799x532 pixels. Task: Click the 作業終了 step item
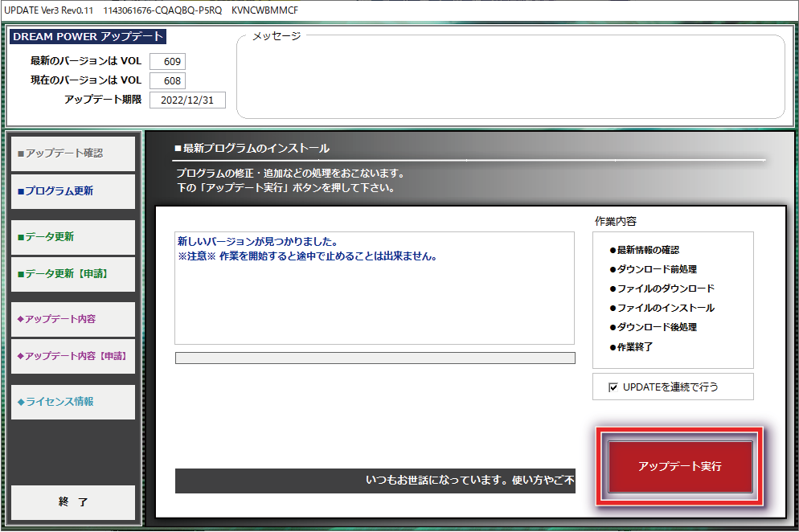pyautogui.click(x=635, y=346)
